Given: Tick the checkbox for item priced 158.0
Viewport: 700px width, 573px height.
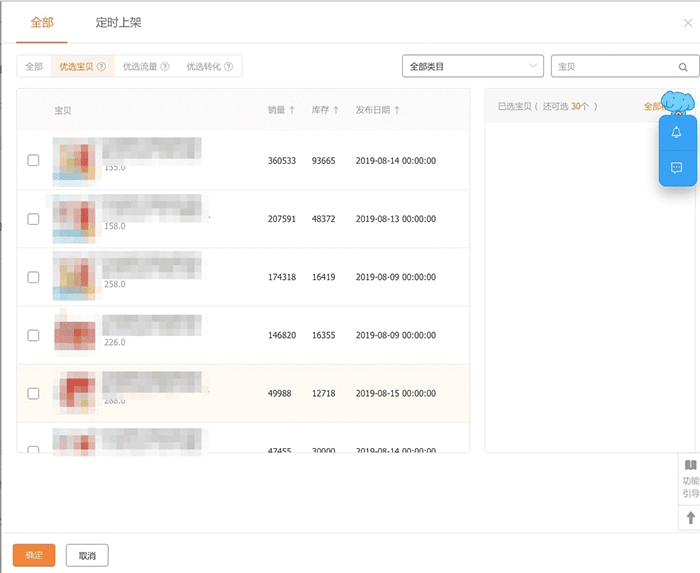Looking at the screenshot, I should pyautogui.click(x=33, y=218).
